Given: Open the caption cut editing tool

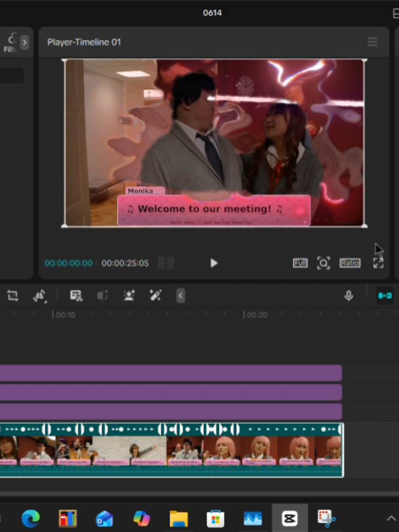Looking at the screenshot, I should click(x=76, y=296).
